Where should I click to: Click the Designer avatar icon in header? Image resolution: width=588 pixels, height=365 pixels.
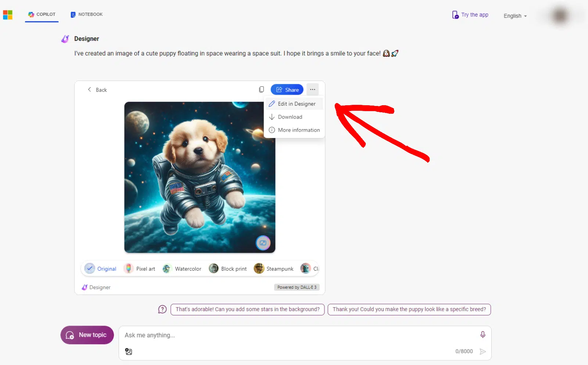point(65,39)
